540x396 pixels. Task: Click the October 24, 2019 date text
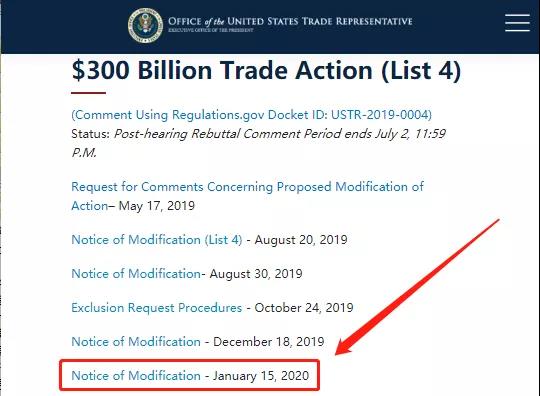click(304, 308)
